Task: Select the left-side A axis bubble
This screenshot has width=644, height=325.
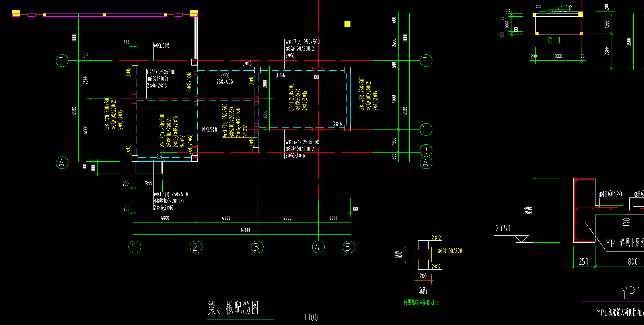Action: tap(62, 162)
